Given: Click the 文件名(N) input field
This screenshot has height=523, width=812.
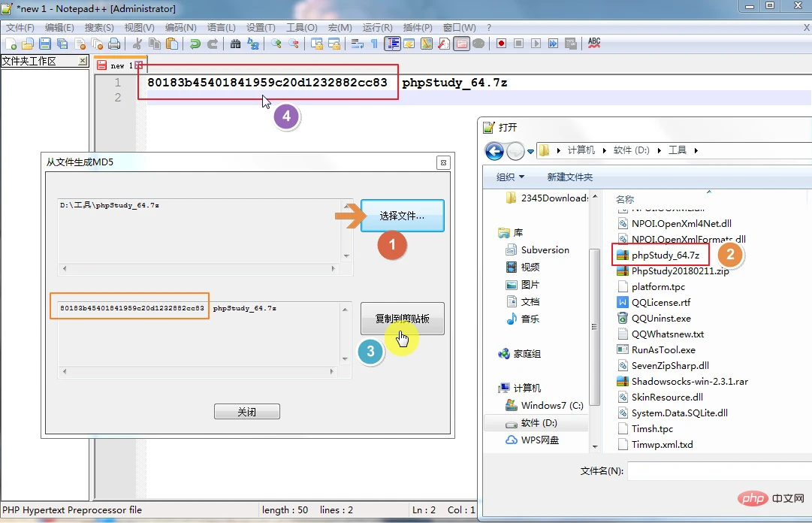Looking at the screenshot, I should 720,471.
